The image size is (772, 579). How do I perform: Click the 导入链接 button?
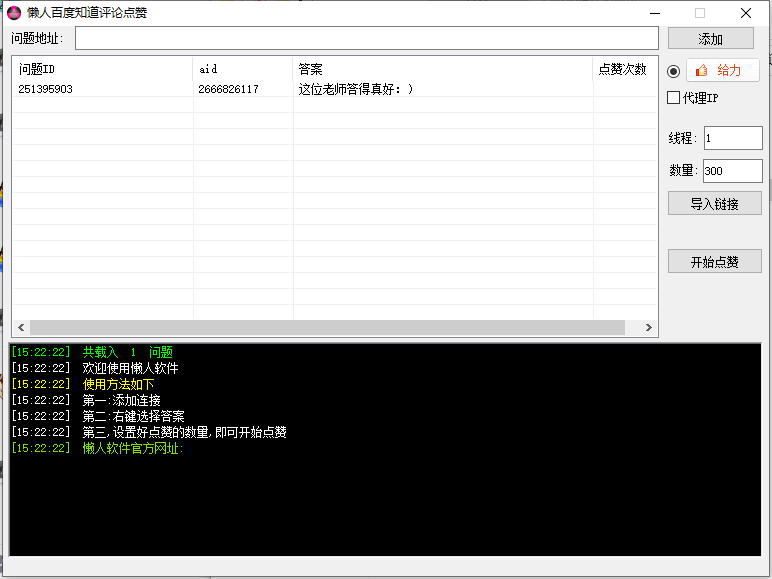coord(714,203)
